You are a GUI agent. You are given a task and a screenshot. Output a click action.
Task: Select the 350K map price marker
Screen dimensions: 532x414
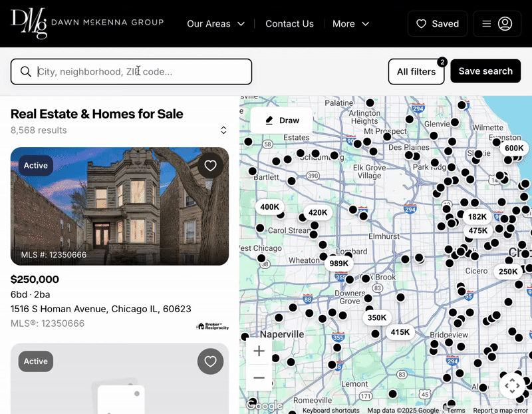click(377, 317)
